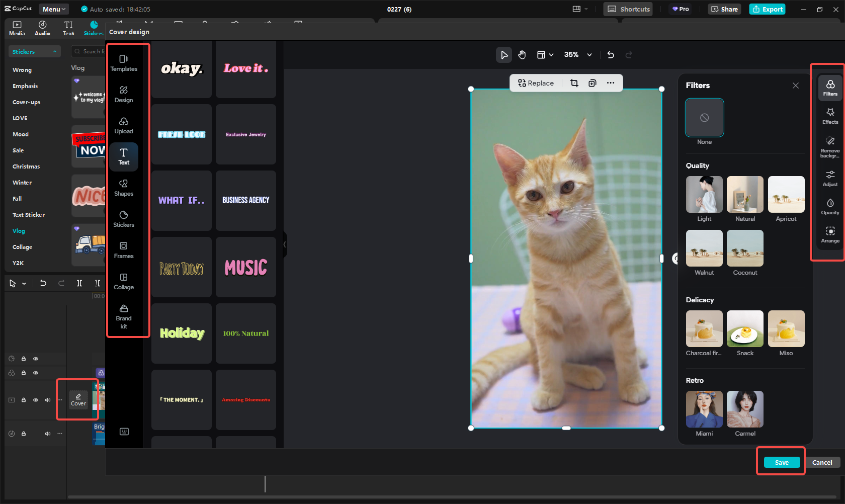Select the hand pan tool above the canvas
This screenshot has width=845, height=504.
pyautogui.click(x=522, y=54)
